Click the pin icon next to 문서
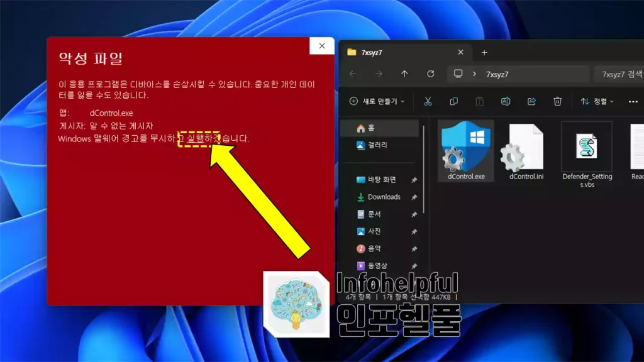The image size is (644, 362). pos(414,215)
